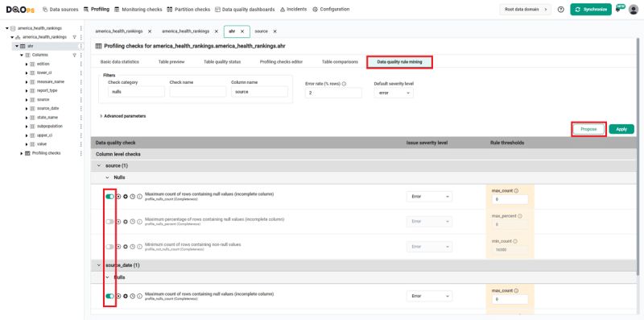Open severity dropdown for source null count check

click(429, 197)
